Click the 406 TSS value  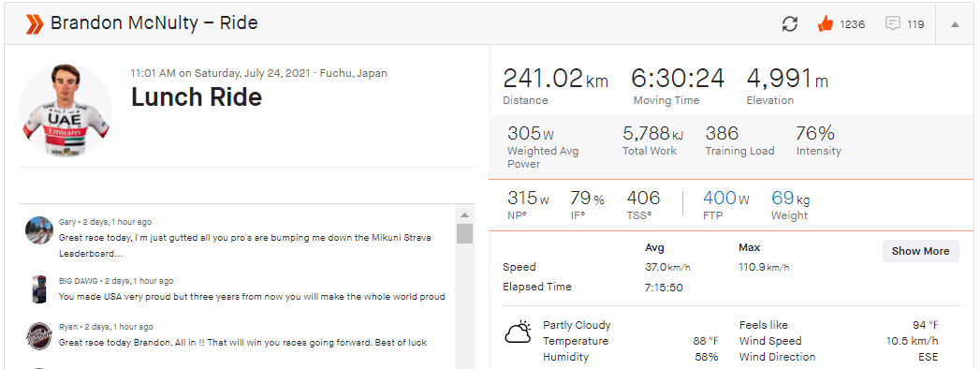pyautogui.click(x=643, y=199)
